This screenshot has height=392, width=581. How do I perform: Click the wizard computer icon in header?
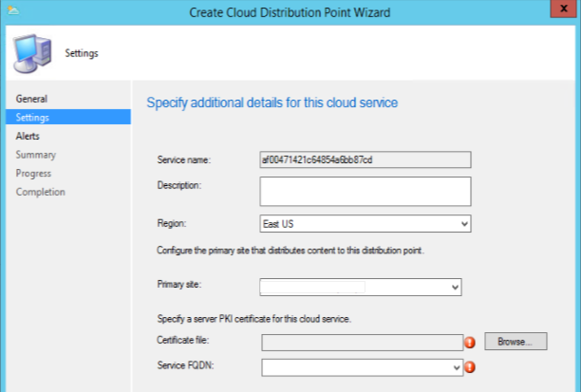tap(30, 53)
